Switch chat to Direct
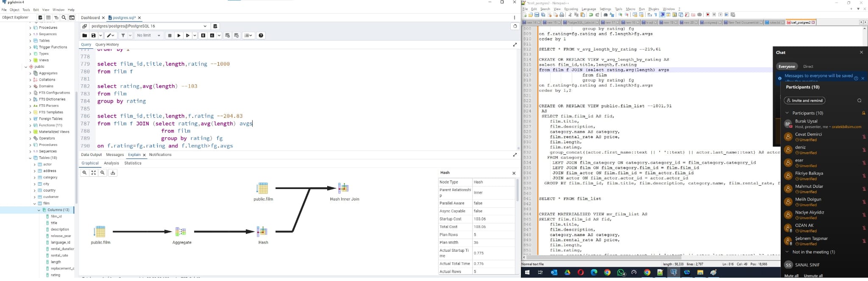The width and height of the screenshot is (868, 281). click(808, 67)
